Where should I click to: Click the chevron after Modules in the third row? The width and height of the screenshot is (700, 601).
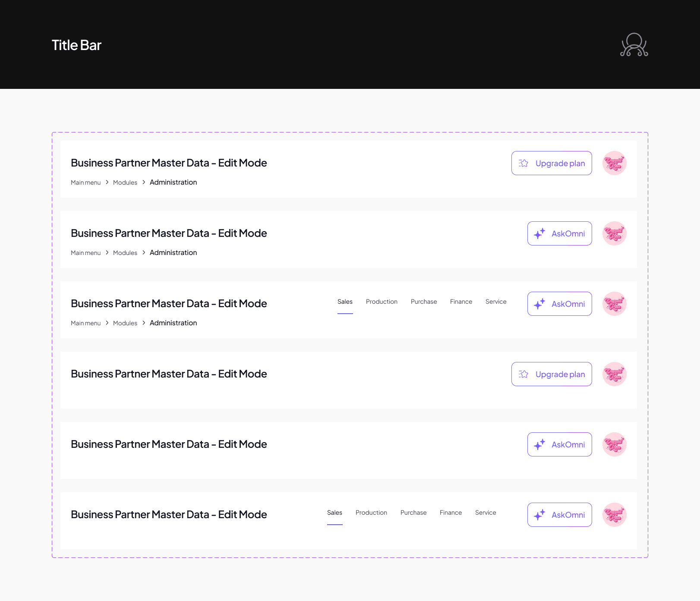[144, 323]
